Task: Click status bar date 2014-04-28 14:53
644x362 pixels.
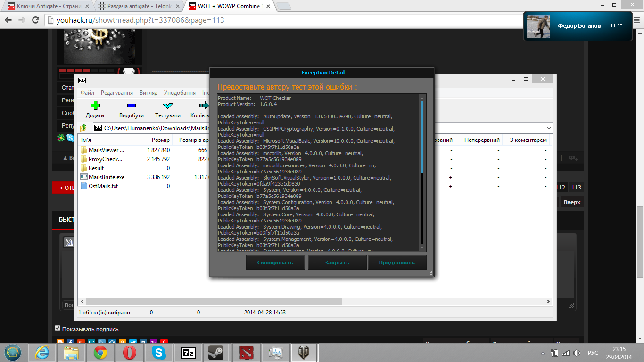Action: tap(265, 313)
